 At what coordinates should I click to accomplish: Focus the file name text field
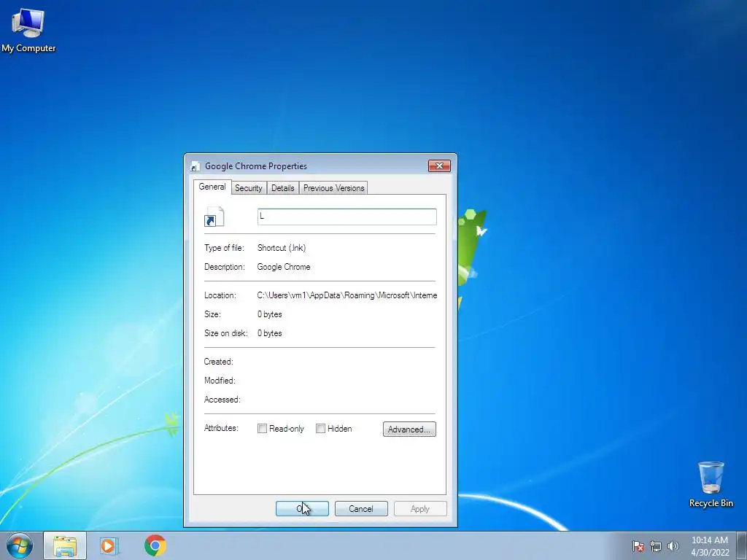pos(347,217)
